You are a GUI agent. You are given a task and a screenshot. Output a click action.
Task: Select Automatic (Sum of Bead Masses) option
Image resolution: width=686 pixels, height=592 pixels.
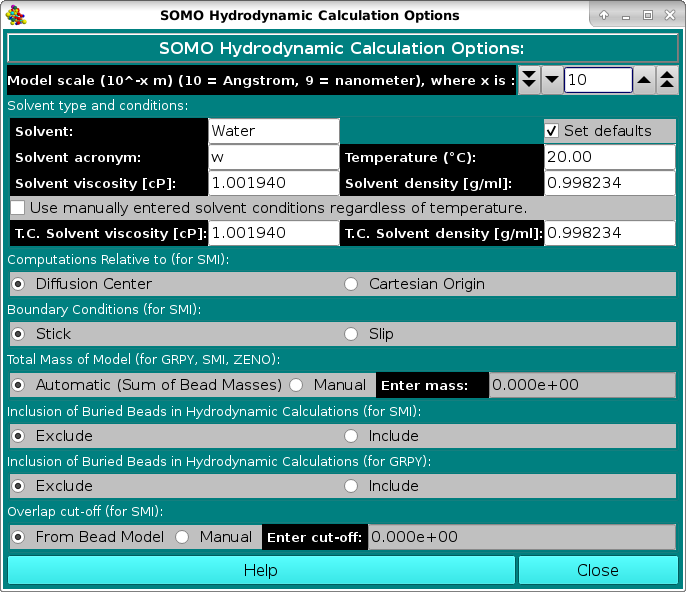pos(18,385)
